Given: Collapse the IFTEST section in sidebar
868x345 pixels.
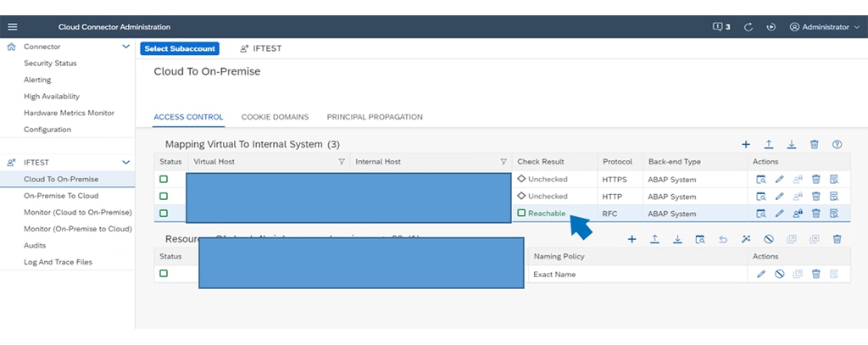Looking at the screenshot, I should [126, 162].
